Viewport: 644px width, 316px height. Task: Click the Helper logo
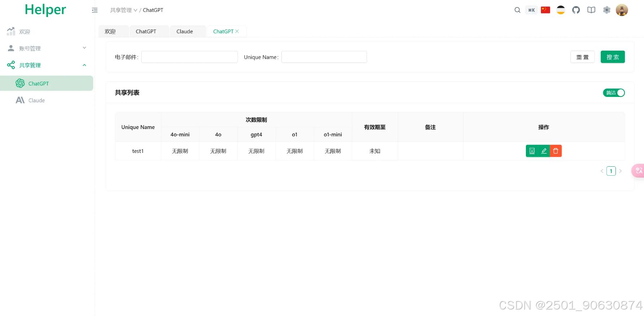45,10
